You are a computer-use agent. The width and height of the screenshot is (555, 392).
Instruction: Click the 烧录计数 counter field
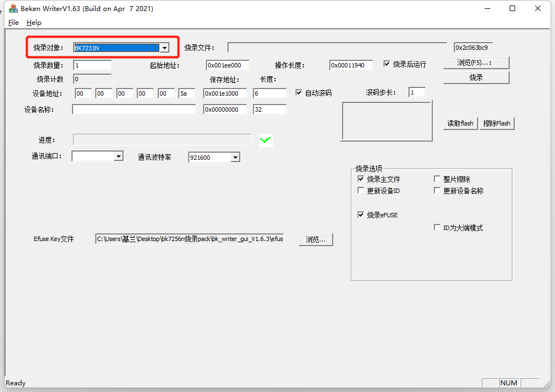(92, 79)
